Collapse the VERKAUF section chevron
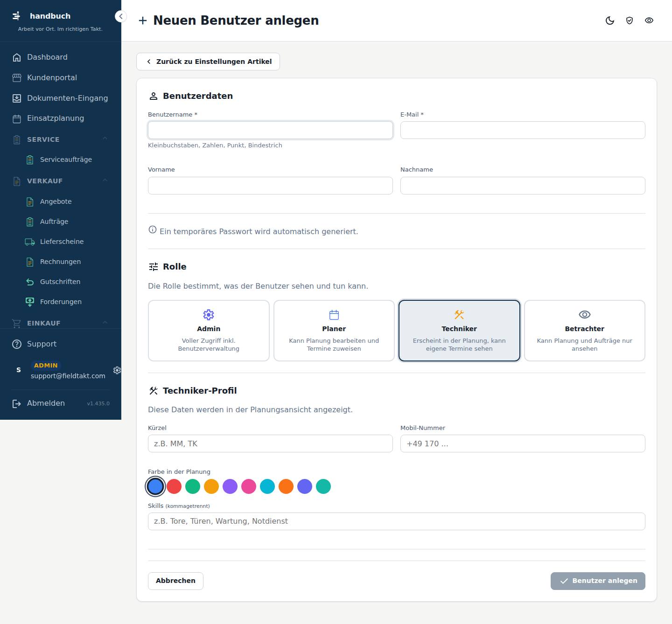672x624 pixels. pos(105,180)
